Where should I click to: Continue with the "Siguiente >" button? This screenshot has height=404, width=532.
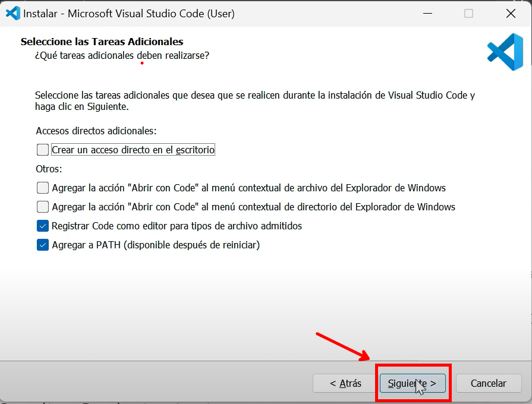point(413,383)
